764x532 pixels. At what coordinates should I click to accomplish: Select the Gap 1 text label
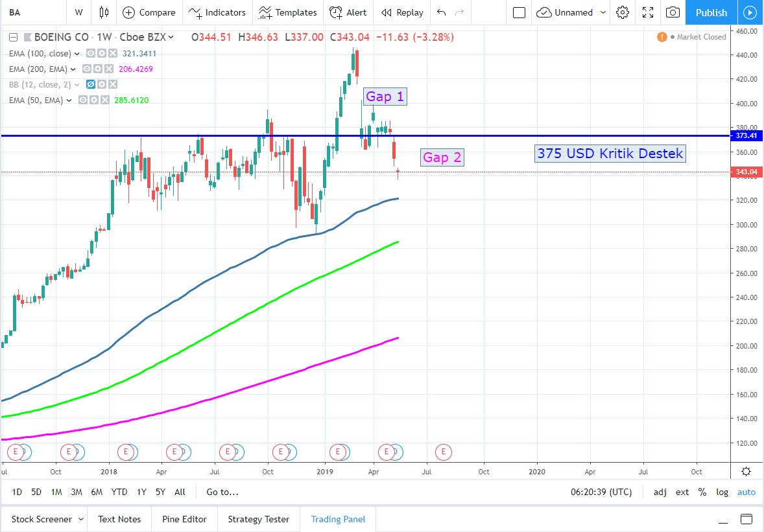(385, 97)
